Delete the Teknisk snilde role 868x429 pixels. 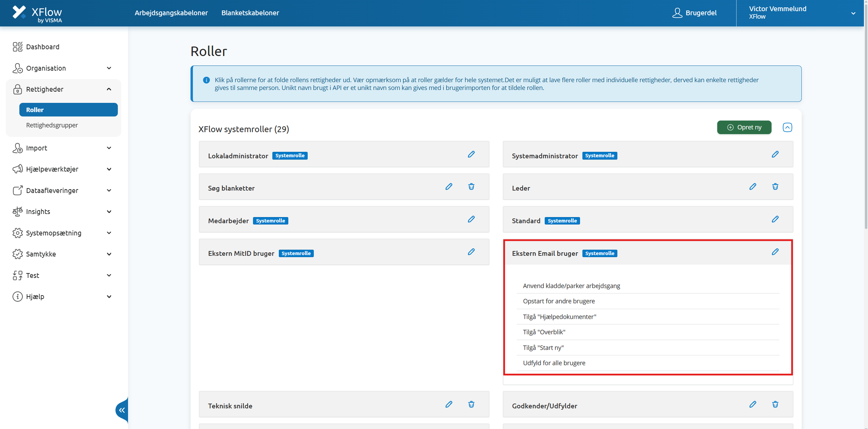[x=471, y=404]
